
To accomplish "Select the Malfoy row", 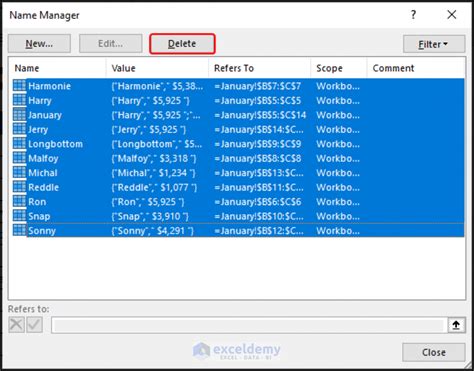I will (238, 158).
